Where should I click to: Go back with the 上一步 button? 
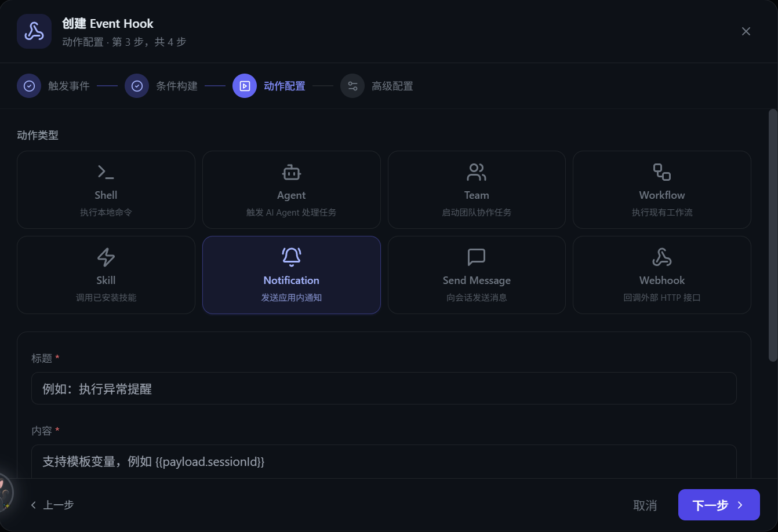pyautogui.click(x=52, y=505)
